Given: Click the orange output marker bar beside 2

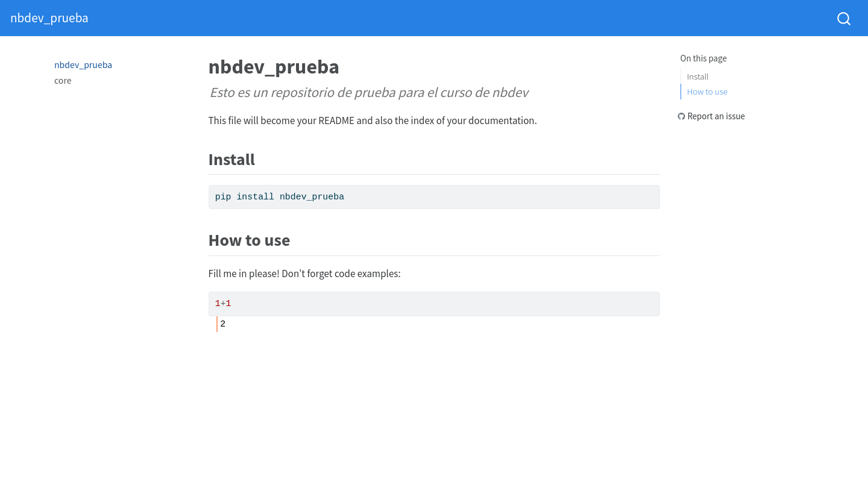Looking at the screenshot, I should coord(217,324).
